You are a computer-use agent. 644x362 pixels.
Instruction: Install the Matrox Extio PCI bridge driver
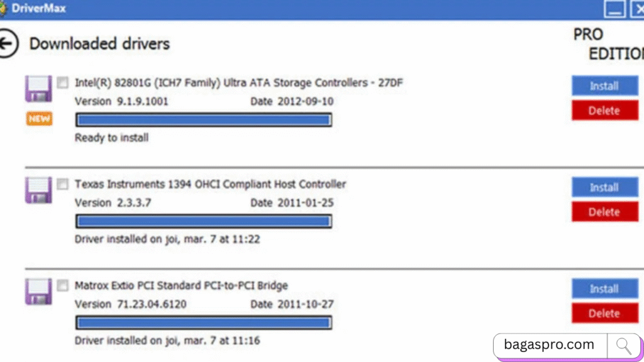click(x=604, y=289)
